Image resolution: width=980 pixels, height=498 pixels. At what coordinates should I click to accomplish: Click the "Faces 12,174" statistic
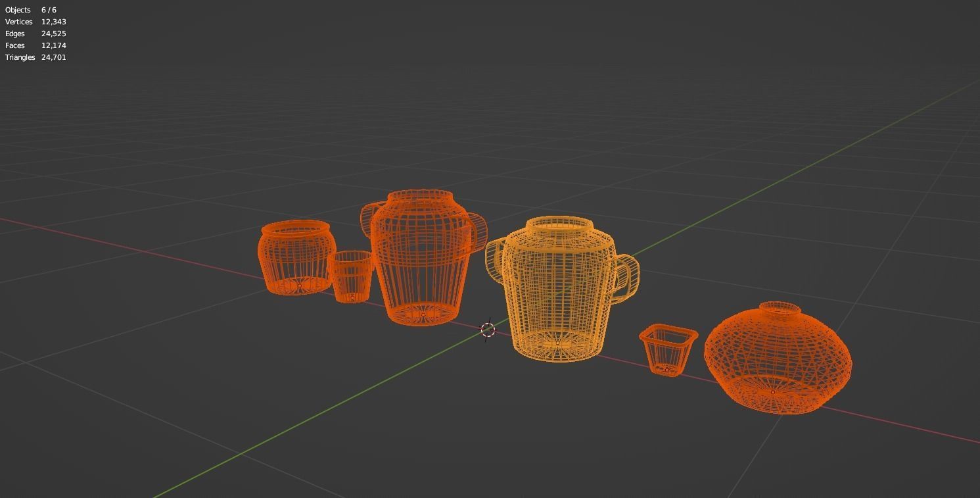(x=35, y=45)
